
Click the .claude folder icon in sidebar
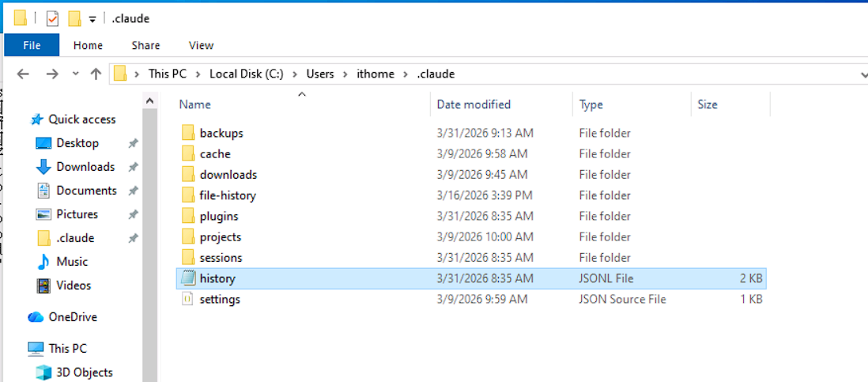43,238
